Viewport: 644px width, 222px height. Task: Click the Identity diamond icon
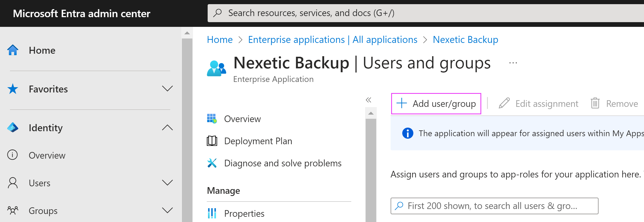13,128
